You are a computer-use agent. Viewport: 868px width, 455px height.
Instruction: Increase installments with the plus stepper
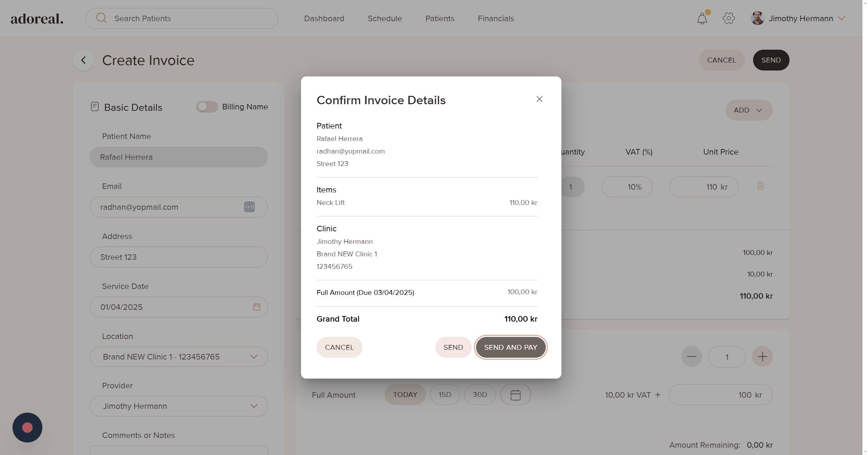[762, 357]
